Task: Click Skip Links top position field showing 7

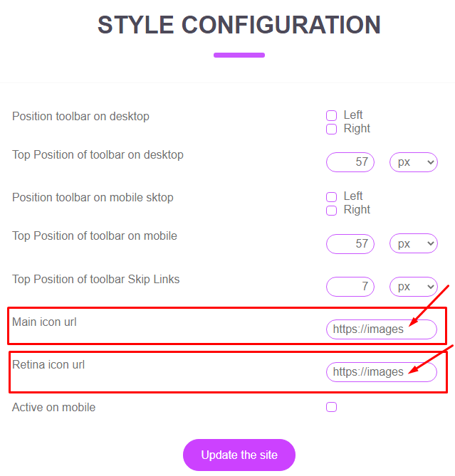Action: [x=350, y=287]
